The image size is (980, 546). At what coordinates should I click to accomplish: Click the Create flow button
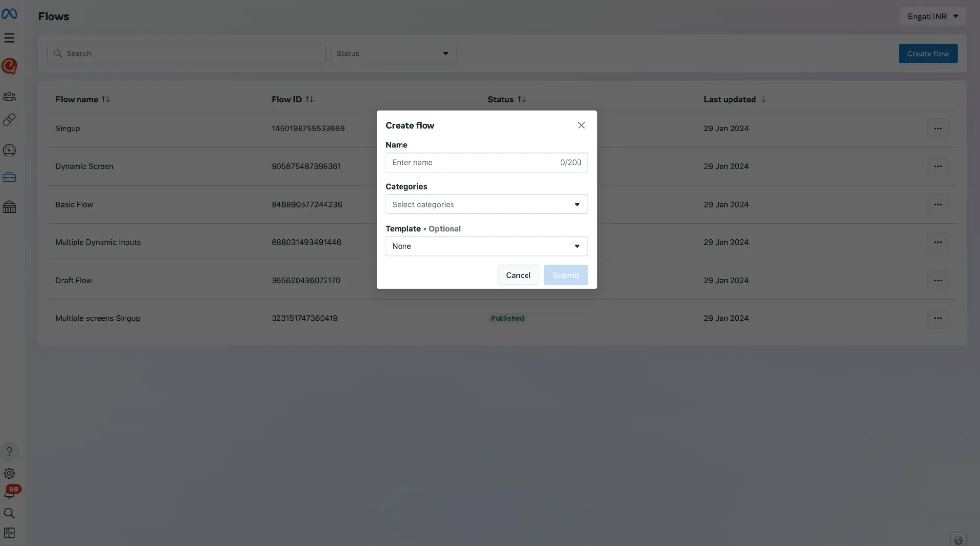(x=928, y=53)
